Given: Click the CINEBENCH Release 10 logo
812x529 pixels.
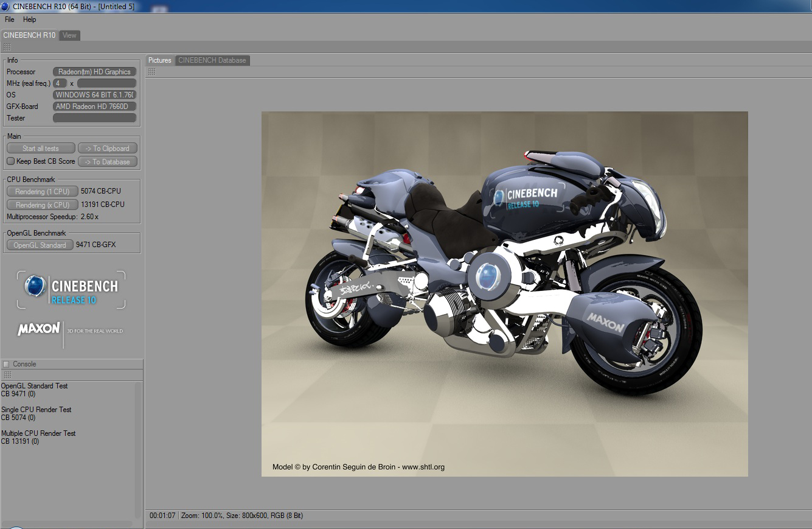Looking at the screenshot, I should (71, 290).
